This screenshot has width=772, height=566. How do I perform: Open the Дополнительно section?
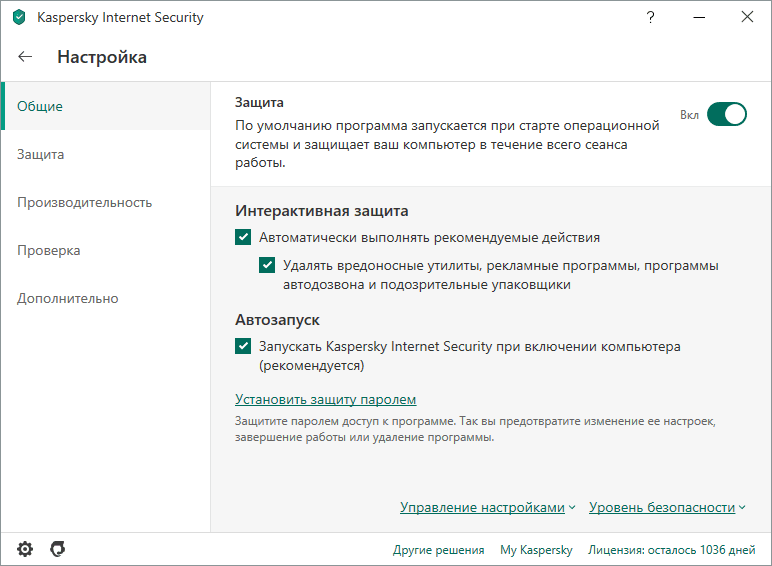(106, 298)
